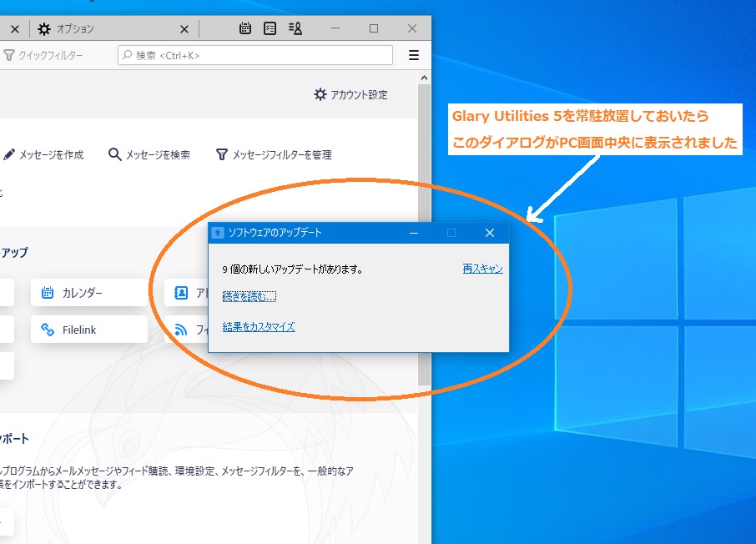This screenshot has width=756, height=544.
Task: Open the 結果をカスタマイズ link
Action: [x=259, y=326]
